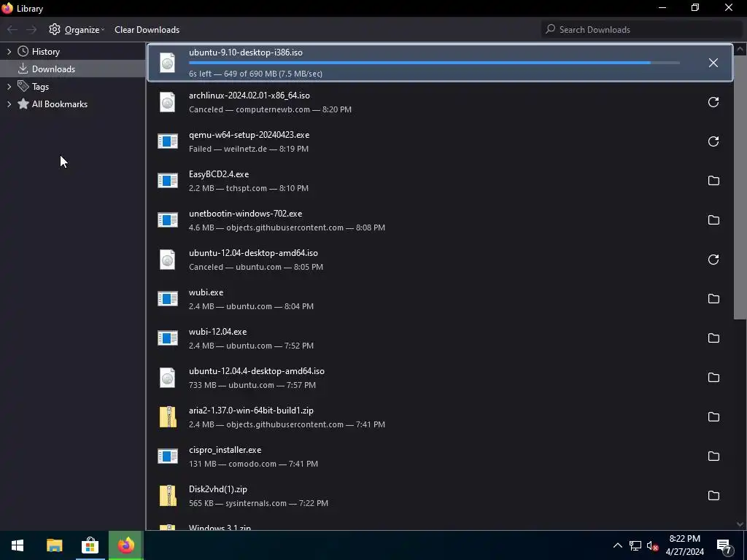Screen dimensions: 747x560
Task: Click the ubuntu-9.10 download progress bar
Action: click(x=434, y=63)
